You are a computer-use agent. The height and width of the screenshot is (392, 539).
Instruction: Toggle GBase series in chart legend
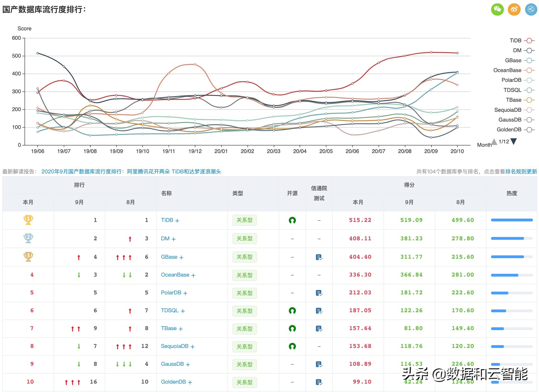point(520,61)
